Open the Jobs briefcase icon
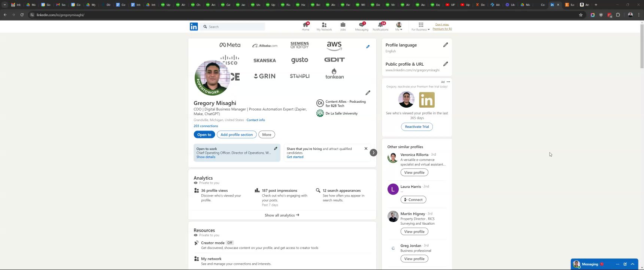Screen dimensions: 644x270 click(x=343, y=26)
